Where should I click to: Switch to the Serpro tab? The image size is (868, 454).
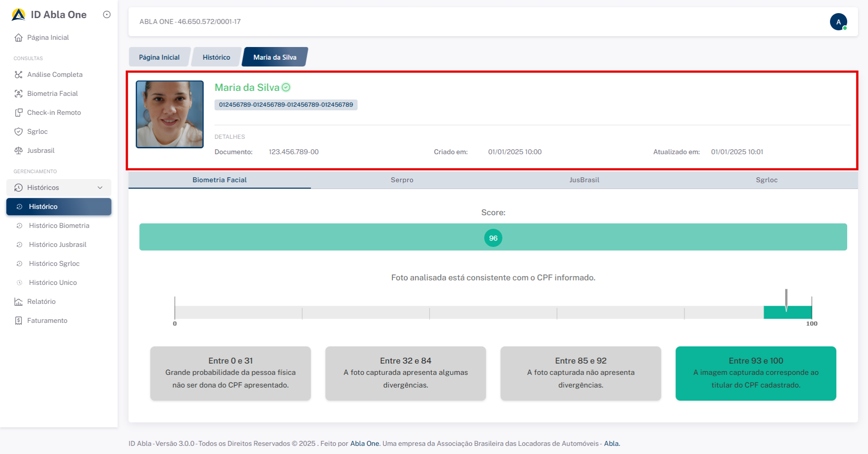[402, 180]
